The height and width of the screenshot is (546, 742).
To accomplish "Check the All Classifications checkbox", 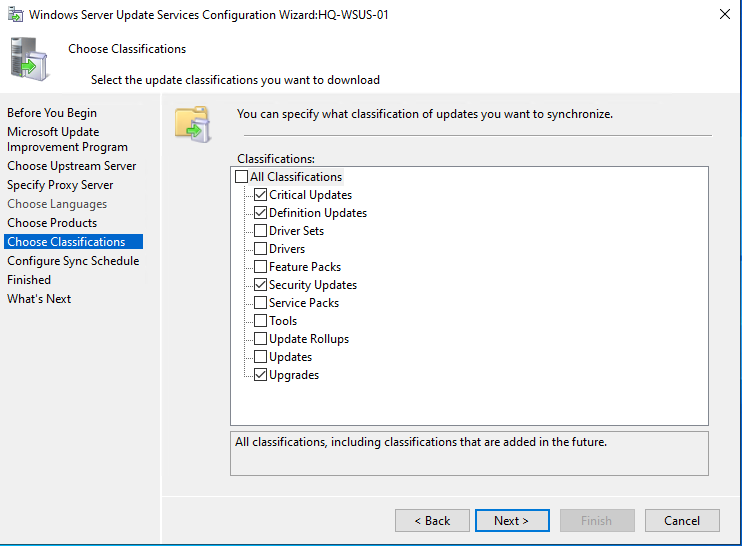I will point(242,177).
